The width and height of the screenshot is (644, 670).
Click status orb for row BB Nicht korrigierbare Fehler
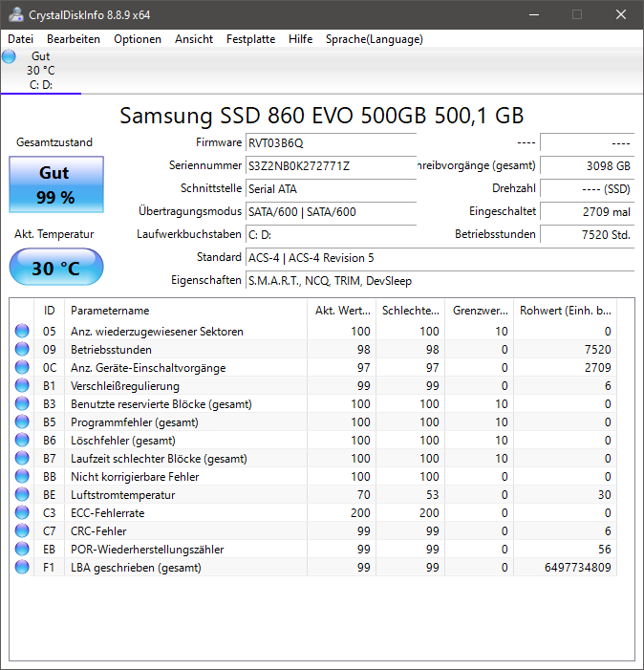[22, 476]
